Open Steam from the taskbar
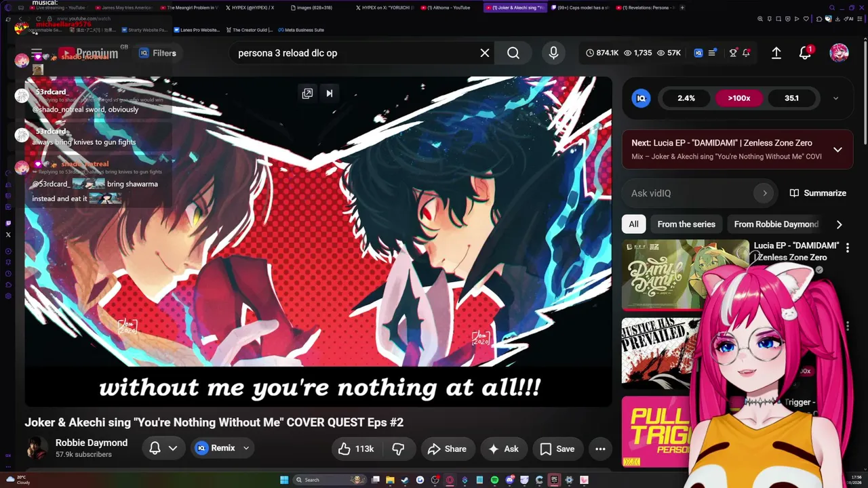The width and height of the screenshot is (868, 488). (405, 480)
